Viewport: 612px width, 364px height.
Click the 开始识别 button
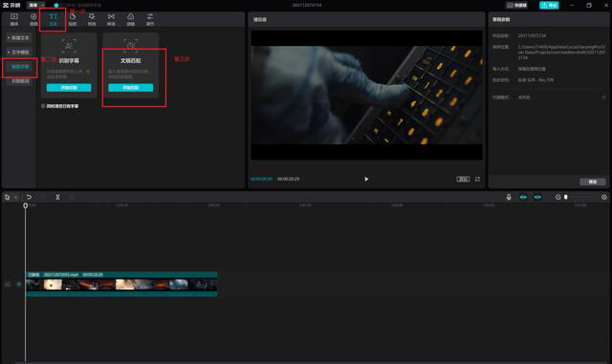coord(69,88)
